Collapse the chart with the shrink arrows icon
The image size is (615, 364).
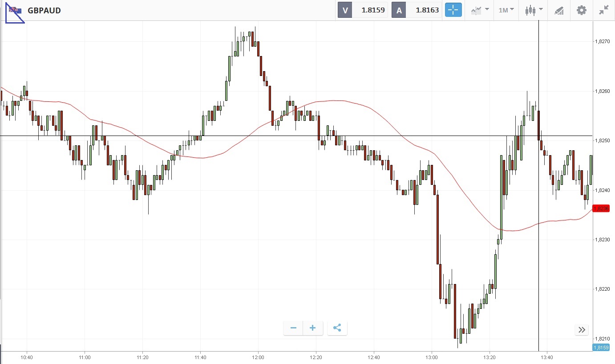point(603,10)
